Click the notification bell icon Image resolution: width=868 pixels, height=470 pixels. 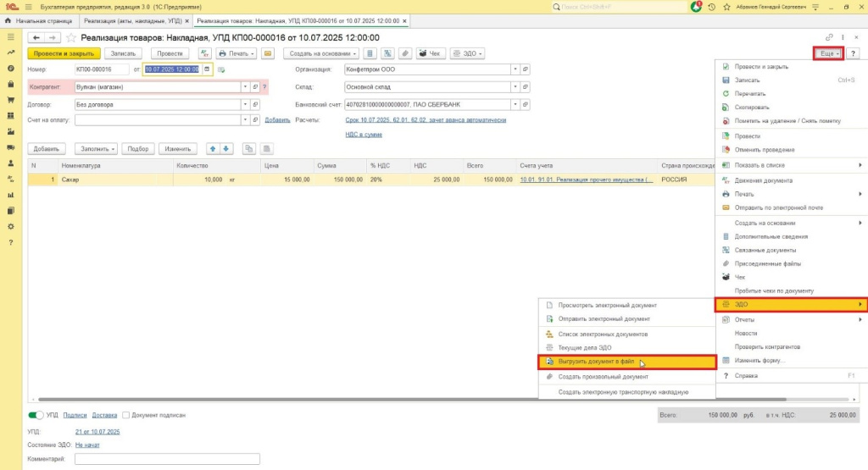[697, 7]
